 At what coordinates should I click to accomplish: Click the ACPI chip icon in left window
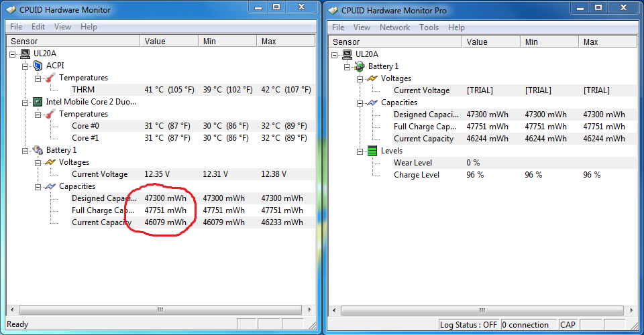coord(38,66)
